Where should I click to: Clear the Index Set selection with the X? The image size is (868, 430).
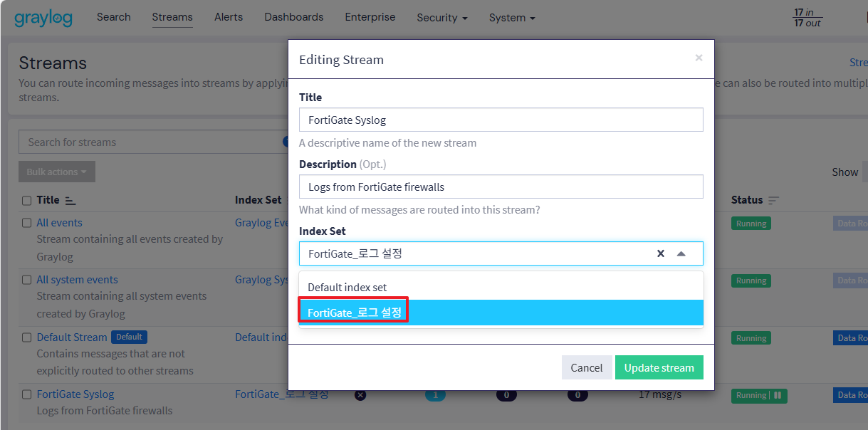(661, 253)
